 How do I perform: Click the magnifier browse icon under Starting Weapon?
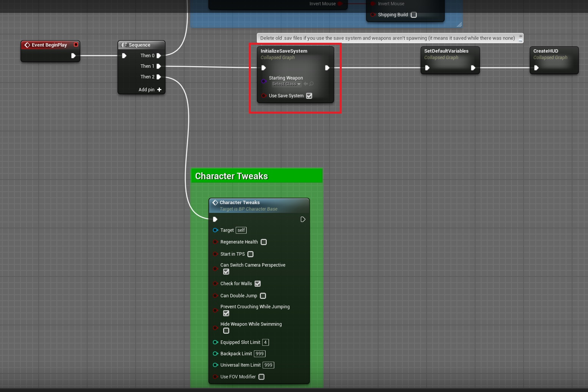(311, 84)
